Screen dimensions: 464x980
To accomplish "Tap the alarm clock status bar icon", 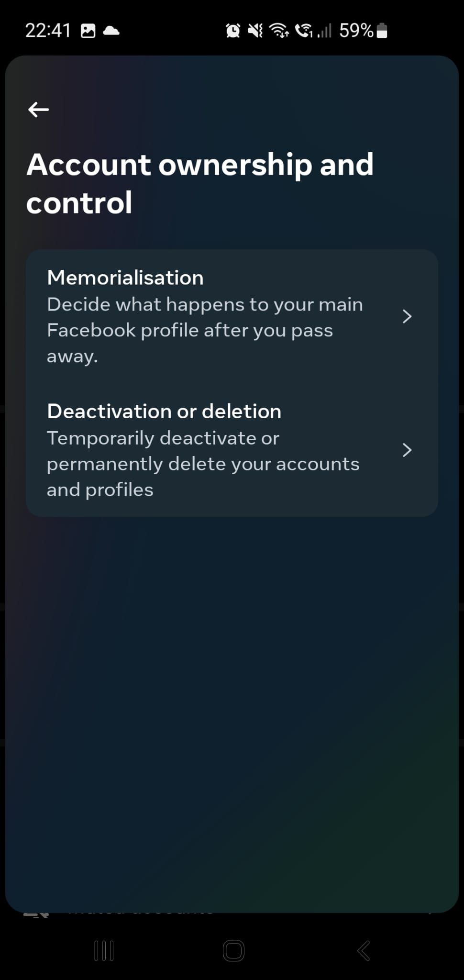I will pos(233,31).
